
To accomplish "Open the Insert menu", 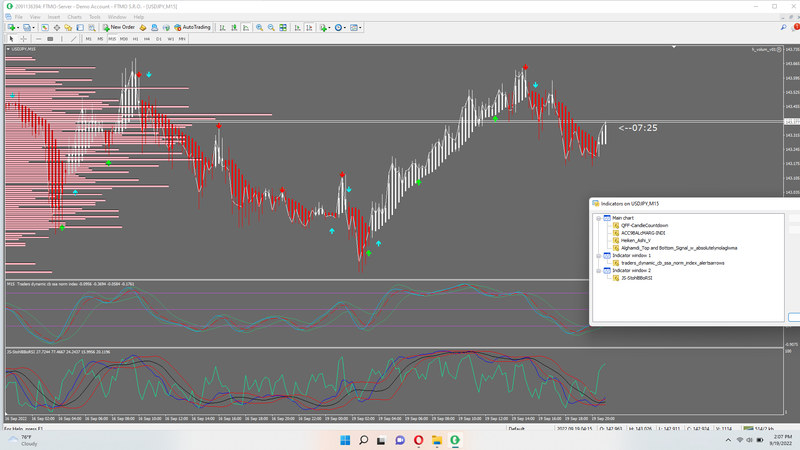I will (54, 17).
